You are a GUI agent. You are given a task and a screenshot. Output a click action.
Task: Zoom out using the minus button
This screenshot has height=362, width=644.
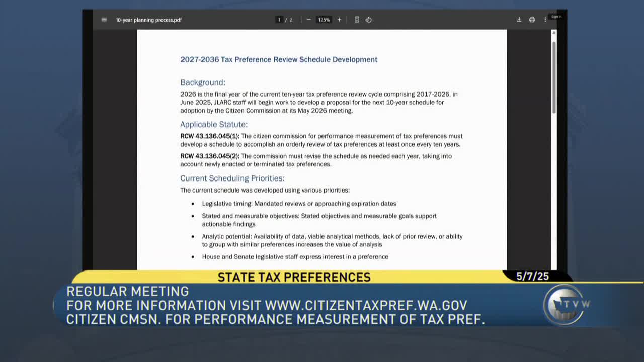(x=308, y=20)
